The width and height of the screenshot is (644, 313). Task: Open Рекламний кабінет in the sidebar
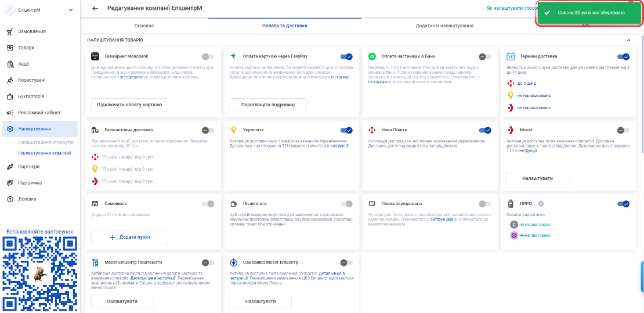(x=39, y=112)
